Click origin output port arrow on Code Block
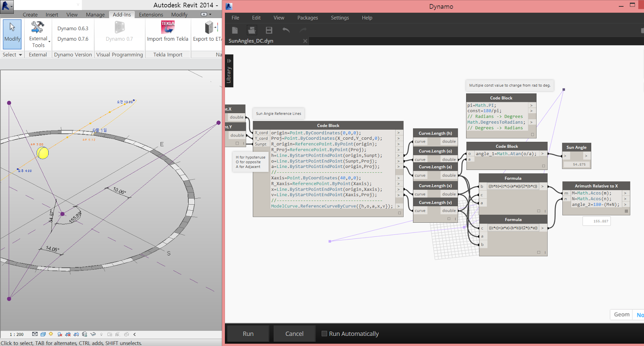Viewport: 644px width, 346px height. pyautogui.click(x=399, y=133)
